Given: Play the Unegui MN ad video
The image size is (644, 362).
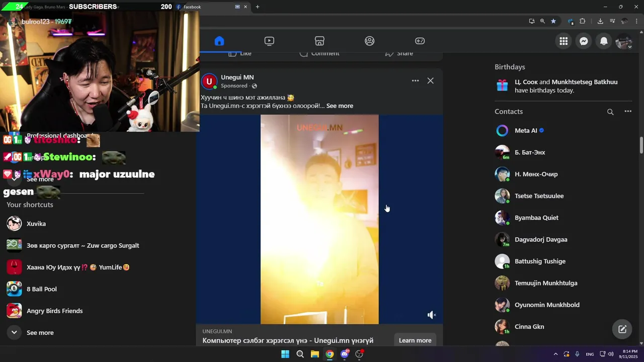Looking at the screenshot, I should 319,219.
